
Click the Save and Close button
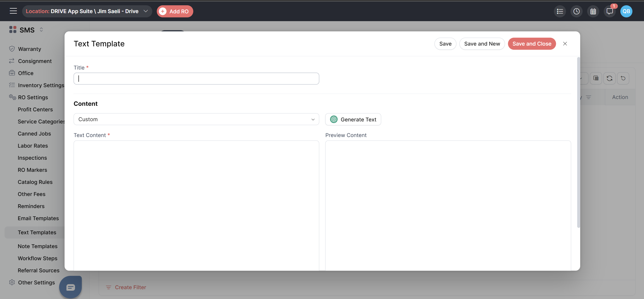click(x=532, y=44)
